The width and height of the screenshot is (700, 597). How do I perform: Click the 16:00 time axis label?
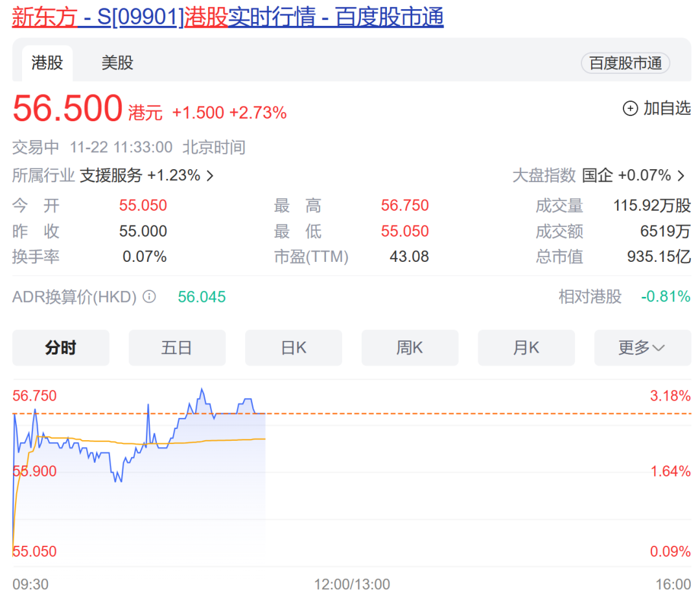pos(673,584)
